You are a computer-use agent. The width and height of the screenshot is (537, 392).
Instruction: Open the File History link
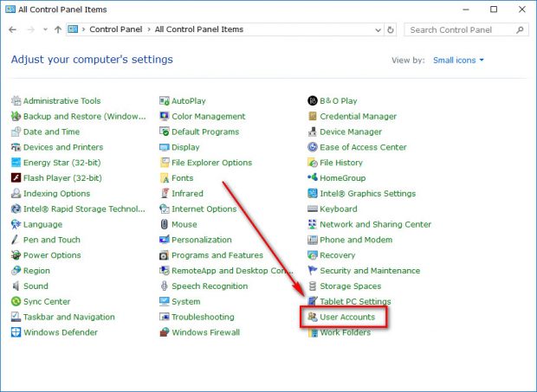pos(341,163)
